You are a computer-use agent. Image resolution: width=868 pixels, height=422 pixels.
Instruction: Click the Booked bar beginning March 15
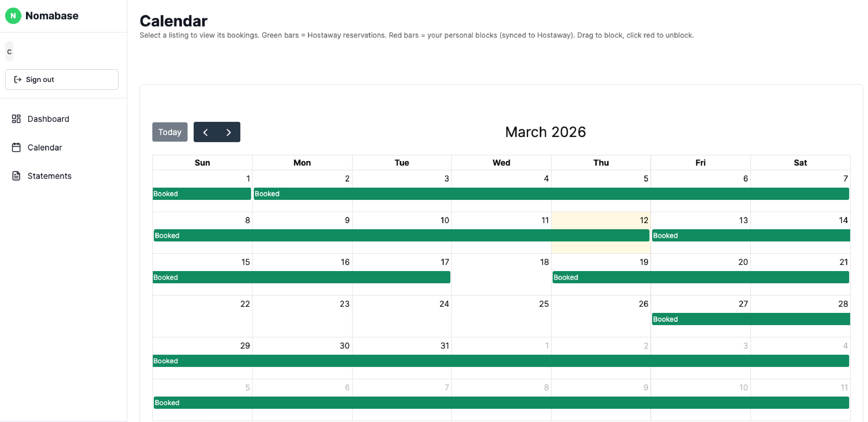tap(301, 277)
